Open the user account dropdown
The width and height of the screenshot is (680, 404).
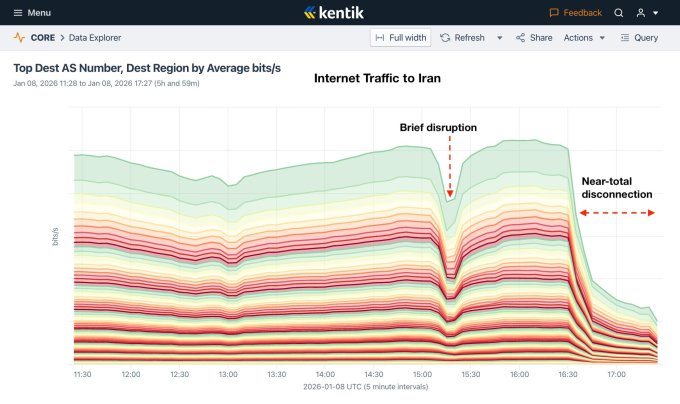[647, 13]
